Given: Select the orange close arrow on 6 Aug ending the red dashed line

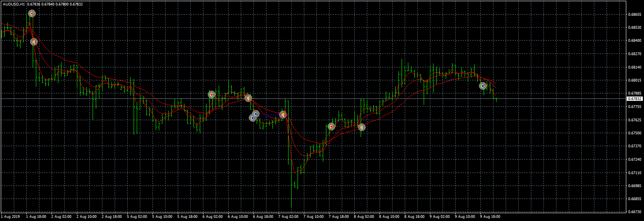Looking at the screenshot, I should pyautogui.click(x=248, y=98).
